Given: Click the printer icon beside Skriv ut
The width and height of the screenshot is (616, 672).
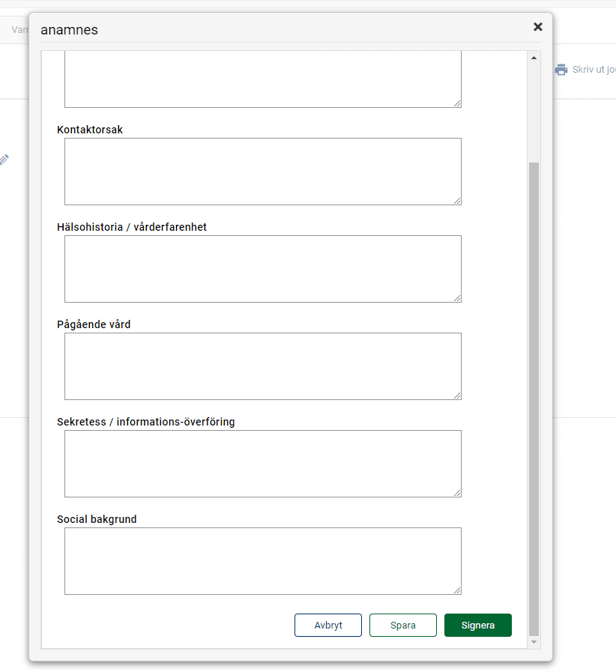Looking at the screenshot, I should [x=561, y=70].
